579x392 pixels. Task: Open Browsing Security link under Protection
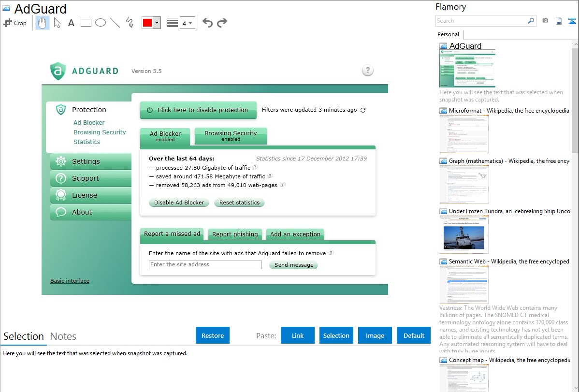coord(100,132)
